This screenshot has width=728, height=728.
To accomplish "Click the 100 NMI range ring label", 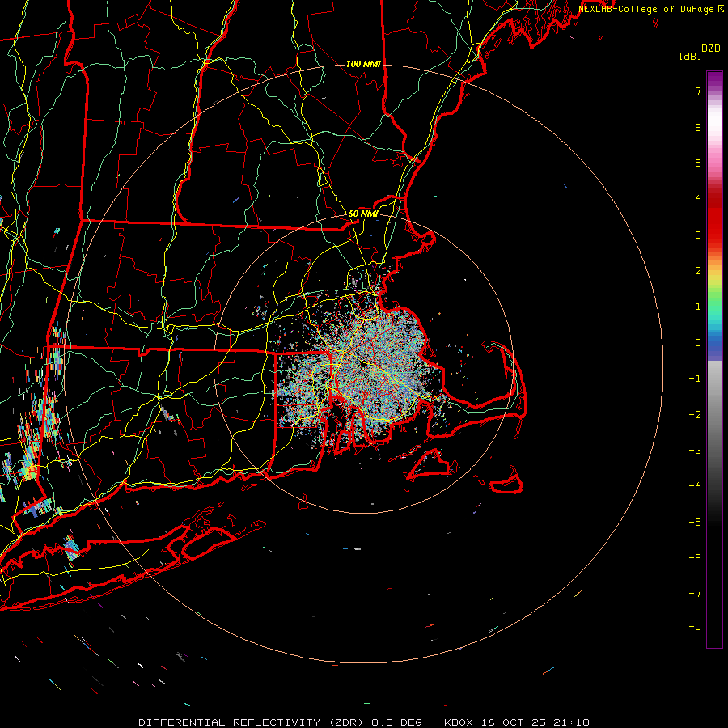I will click(363, 64).
